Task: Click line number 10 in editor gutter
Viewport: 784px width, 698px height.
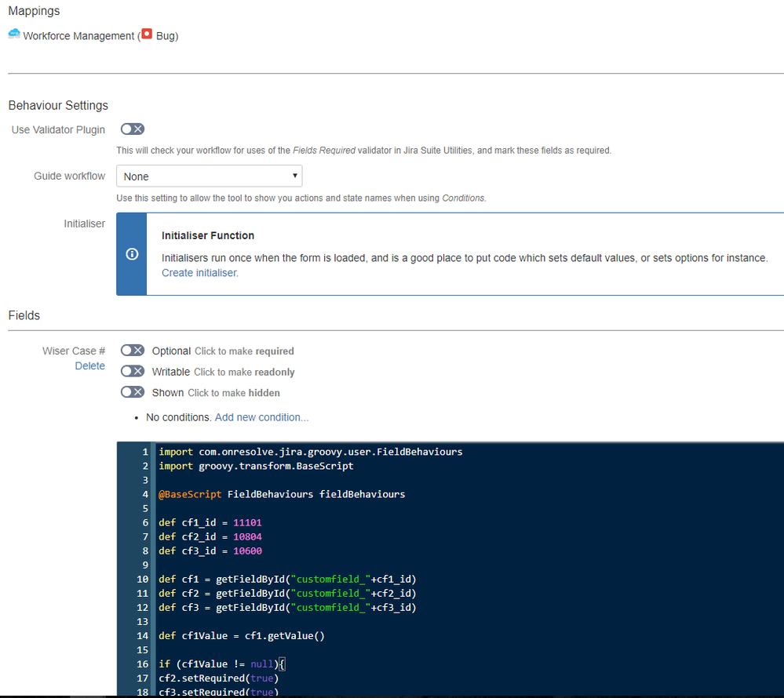Action: pyautogui.click(x=142, y=579)
